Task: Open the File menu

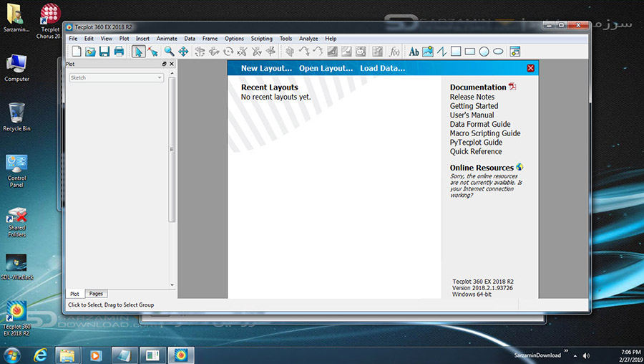Action: pyautogui.click(x=73, y=39)
